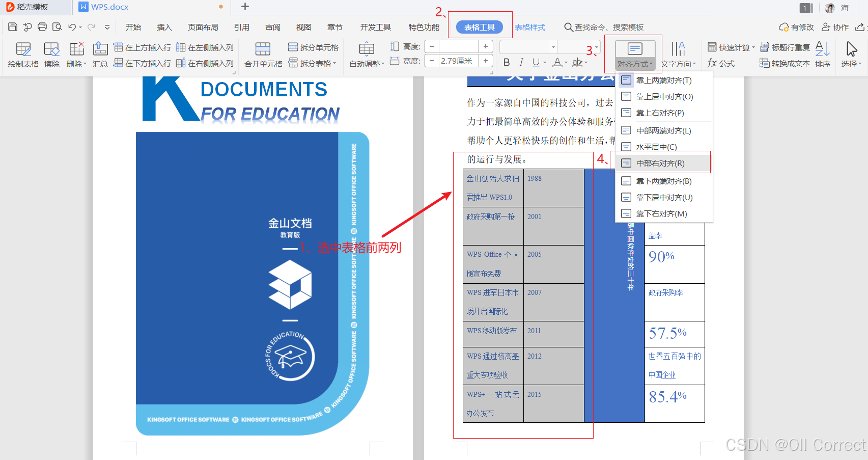
Task: Click the Redo arrow icon
Action: click(x=91, y=27)
